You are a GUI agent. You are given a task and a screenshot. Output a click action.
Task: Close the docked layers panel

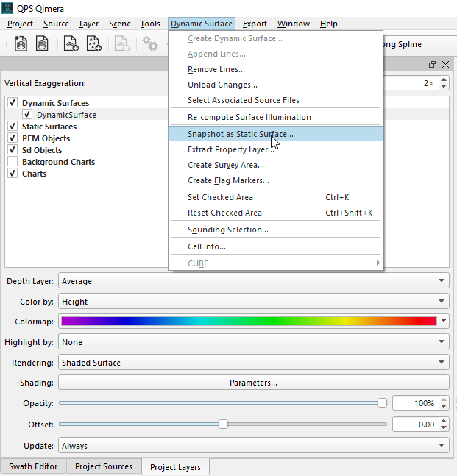tap(445, 65)
